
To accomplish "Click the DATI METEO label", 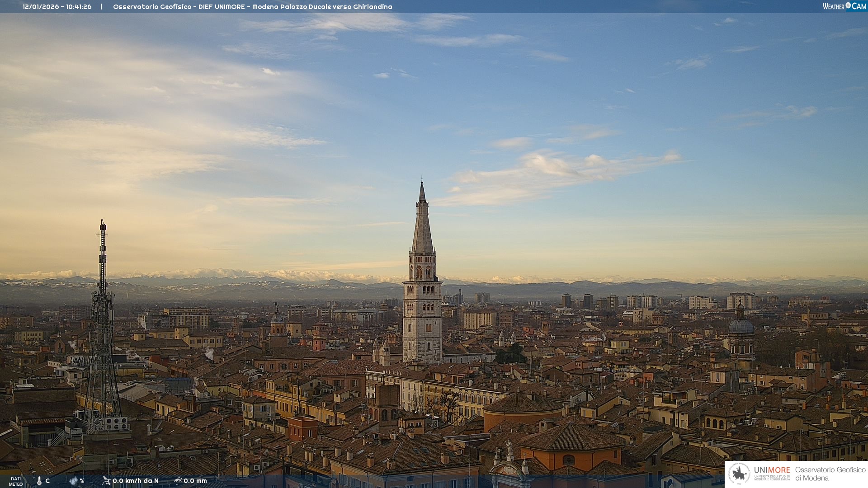I will coord(16,481).
